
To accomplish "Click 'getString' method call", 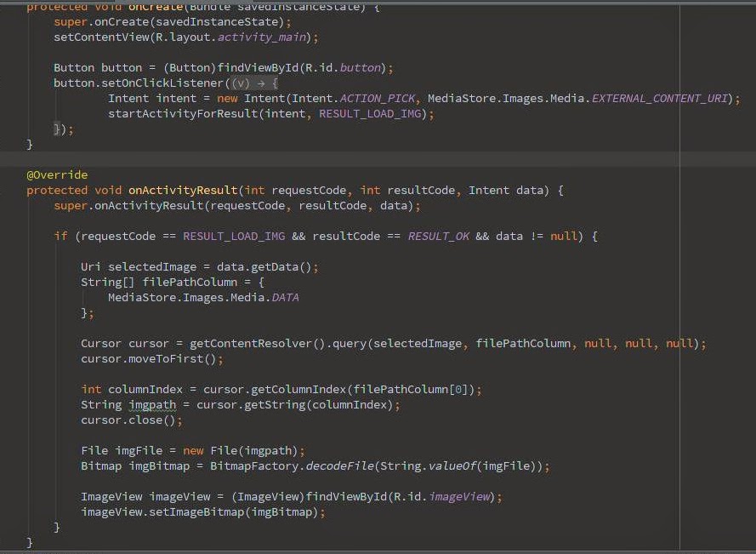I will 275,405.
